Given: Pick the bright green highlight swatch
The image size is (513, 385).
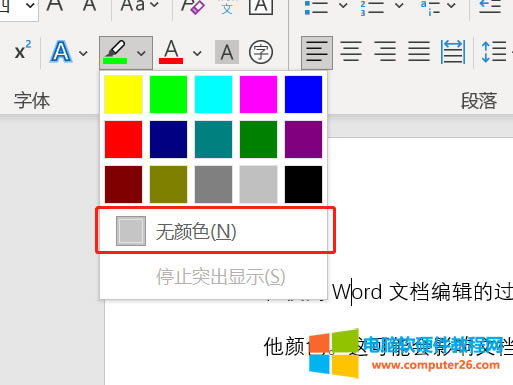Looking at the screenshot, I should point(168,94).
